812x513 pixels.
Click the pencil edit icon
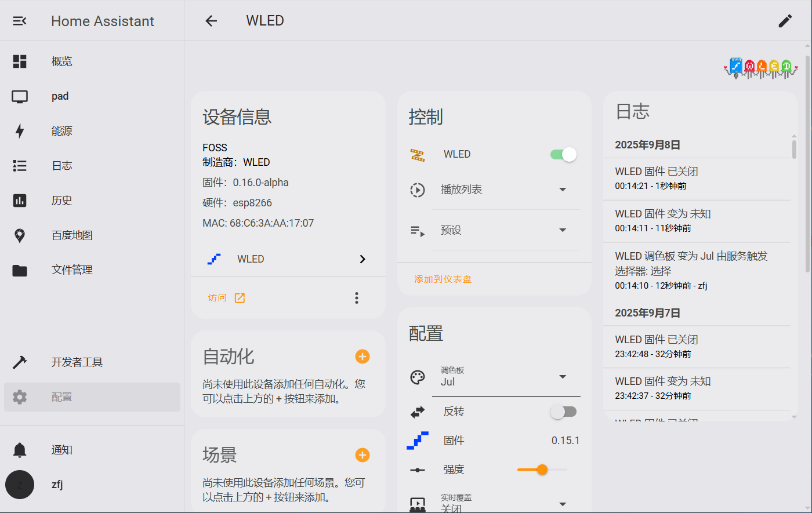pos(785,21)
